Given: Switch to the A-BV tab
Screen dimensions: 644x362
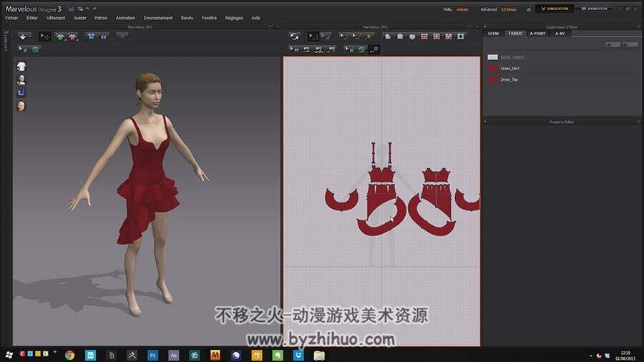Looking at the screenshot, I should [x=560, y=34].
